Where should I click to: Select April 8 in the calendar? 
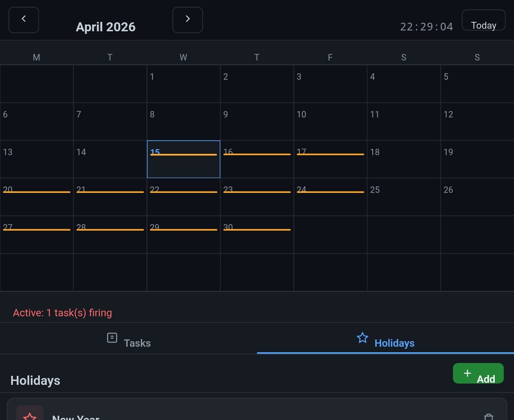183,121
